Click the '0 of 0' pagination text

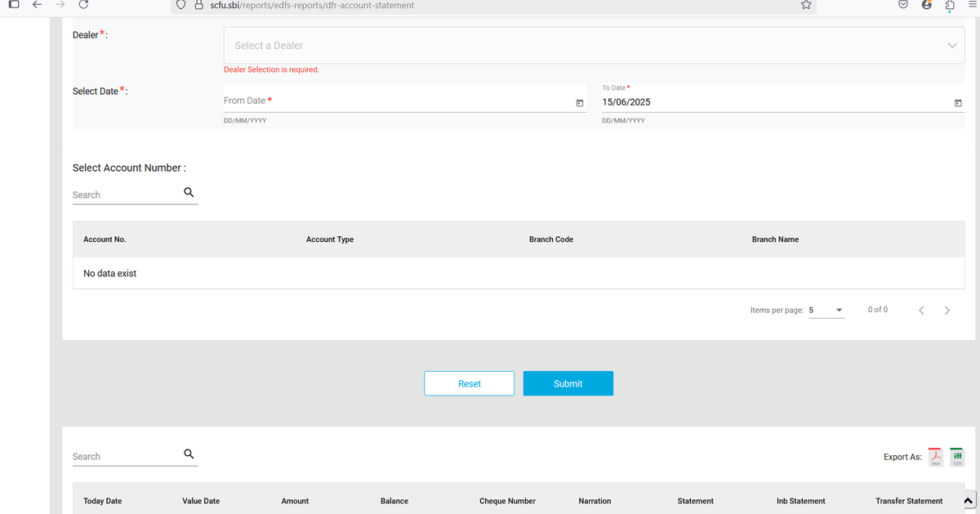pyautogui.click(x=878, y=310)
